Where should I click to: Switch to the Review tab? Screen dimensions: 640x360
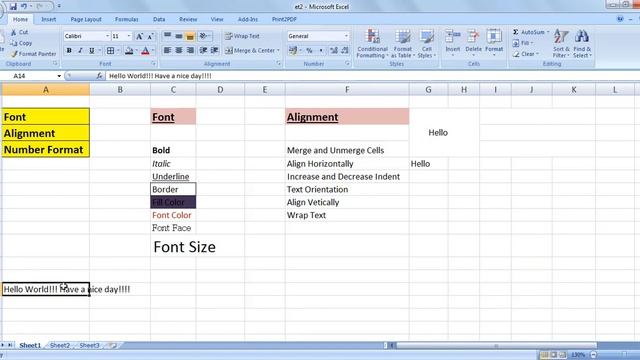188,19
